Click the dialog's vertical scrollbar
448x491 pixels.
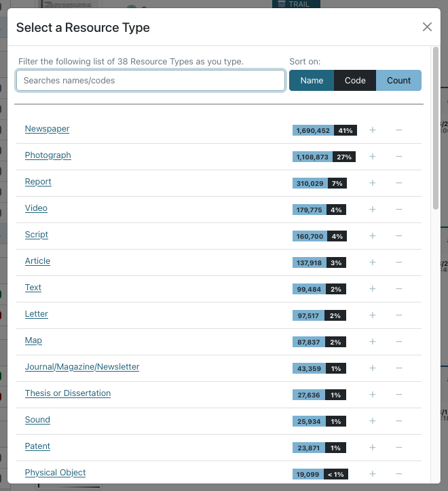pyautogui.click(x=435, y=129)
